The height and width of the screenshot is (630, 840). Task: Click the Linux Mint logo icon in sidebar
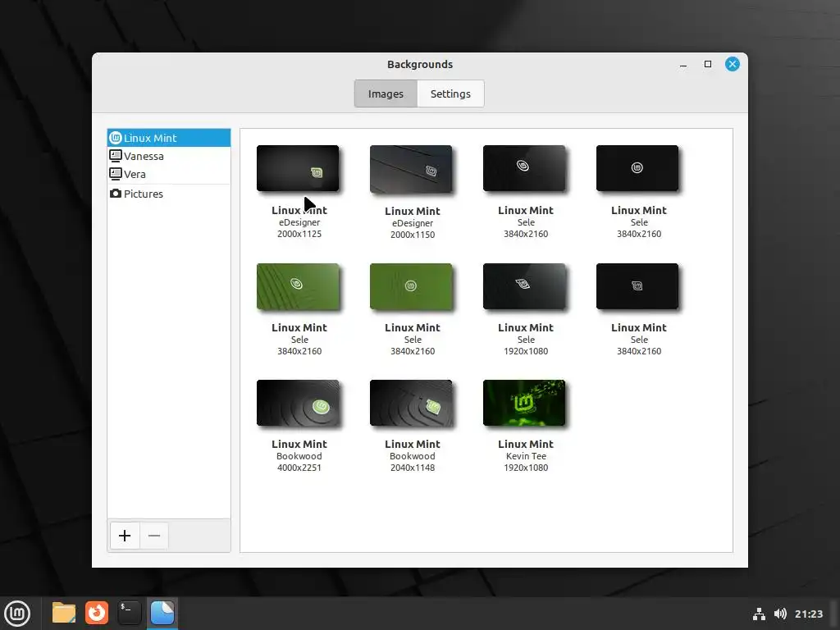115,138
